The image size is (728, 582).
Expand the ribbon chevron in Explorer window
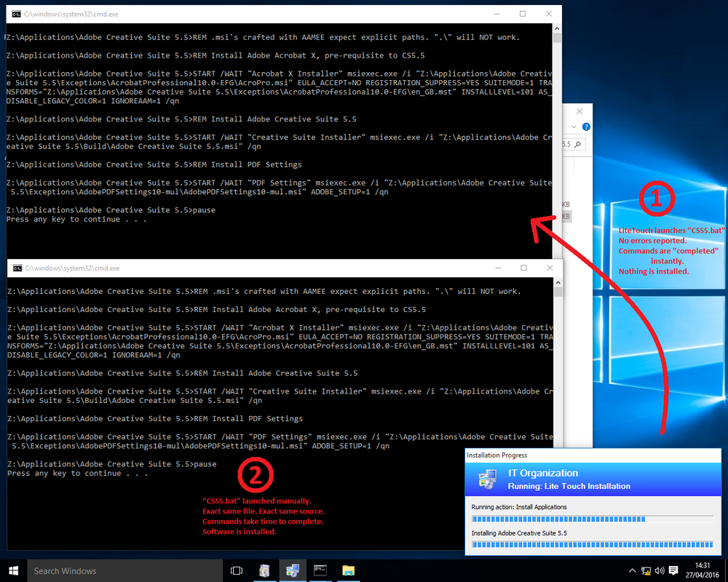pyautogui.click(x=574, y=127)
